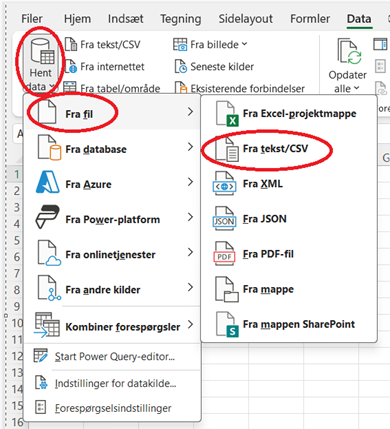Click the Fra PDF-fil icon
390x429 pixels.
(x=224, y=254)
